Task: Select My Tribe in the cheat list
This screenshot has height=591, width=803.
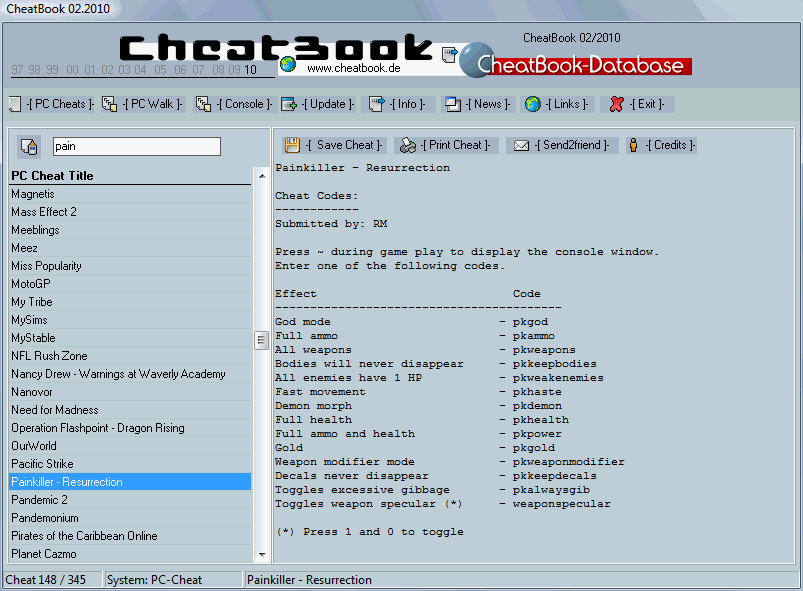Action: 131,302
